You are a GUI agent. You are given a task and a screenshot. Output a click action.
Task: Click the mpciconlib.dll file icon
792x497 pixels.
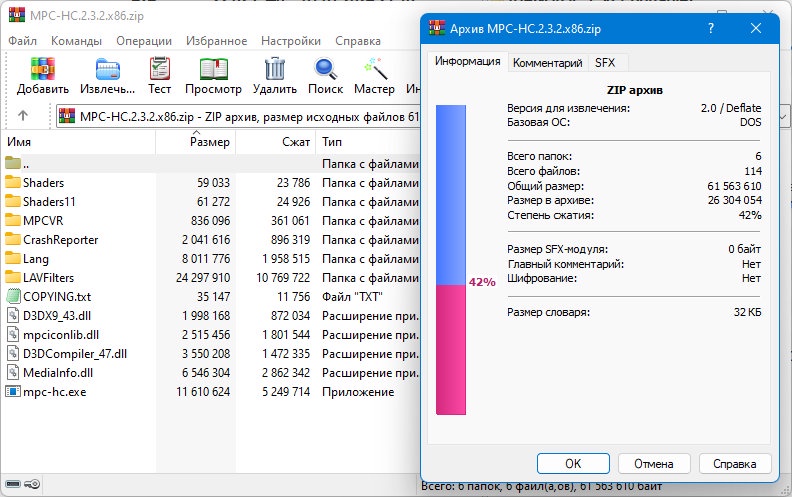(13, 334)
